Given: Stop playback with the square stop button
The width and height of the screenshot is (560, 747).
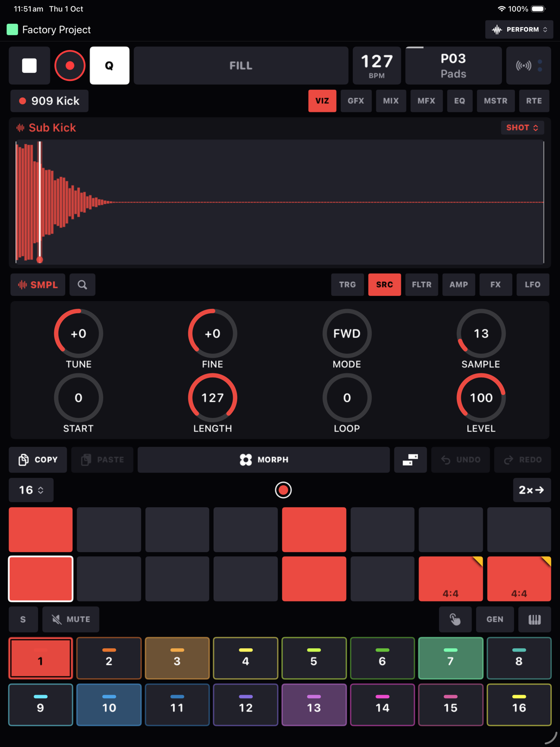Looking at the screenshot, I should click(29, 66).
